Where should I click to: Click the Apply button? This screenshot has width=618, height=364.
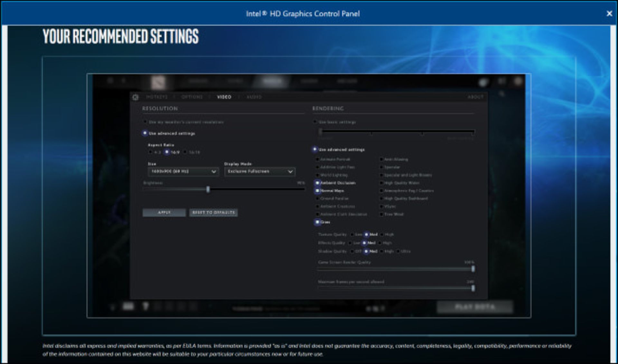(x=164, y=212)
